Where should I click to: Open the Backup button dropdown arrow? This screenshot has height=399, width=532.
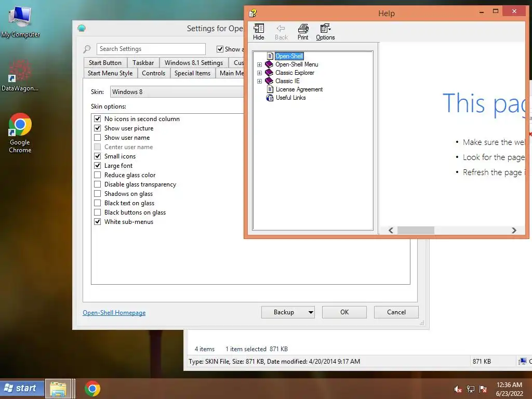311,312
